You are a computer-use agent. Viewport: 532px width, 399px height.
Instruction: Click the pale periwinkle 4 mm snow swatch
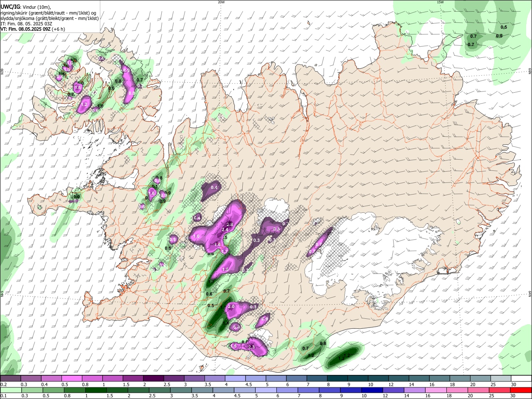click(x=235, y=379)
